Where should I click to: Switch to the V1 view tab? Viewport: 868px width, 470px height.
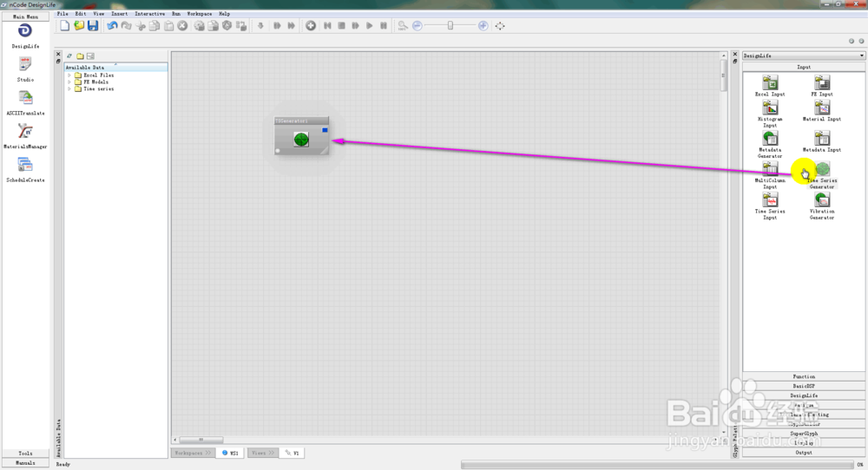pyautogui.click(x=293, y=453)
